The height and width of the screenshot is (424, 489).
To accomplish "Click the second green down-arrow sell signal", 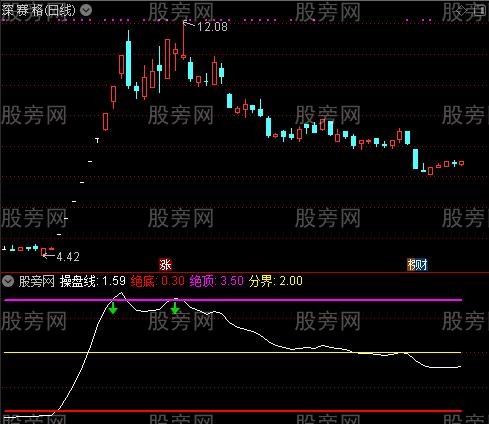I will [175, 308].
